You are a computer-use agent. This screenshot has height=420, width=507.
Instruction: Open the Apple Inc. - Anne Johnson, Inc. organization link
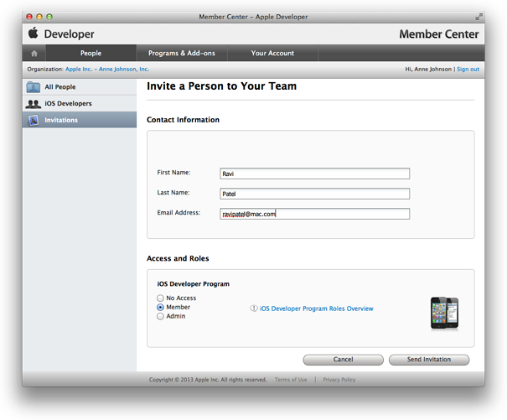tap(107, 70)
